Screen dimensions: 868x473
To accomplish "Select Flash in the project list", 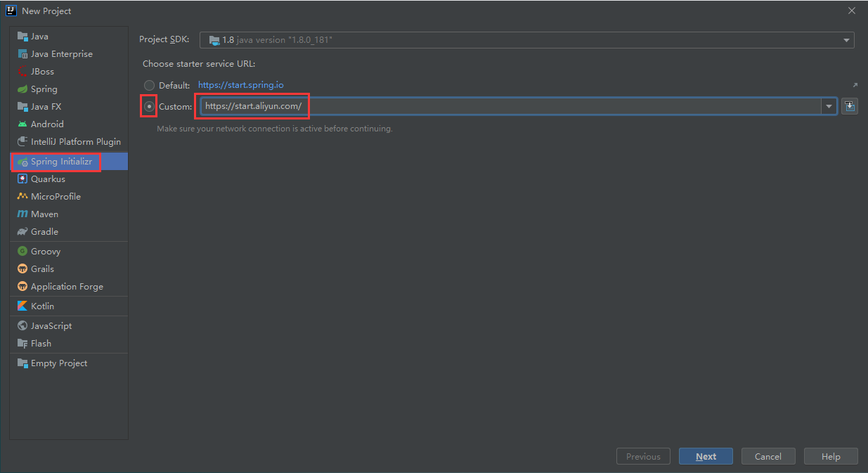I will click(x=69, y=344).
